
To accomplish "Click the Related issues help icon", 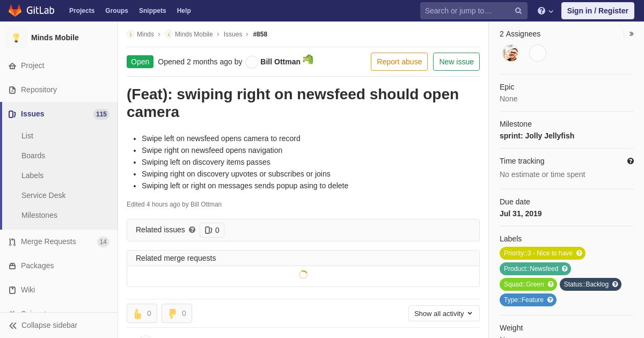I will 192,230.
